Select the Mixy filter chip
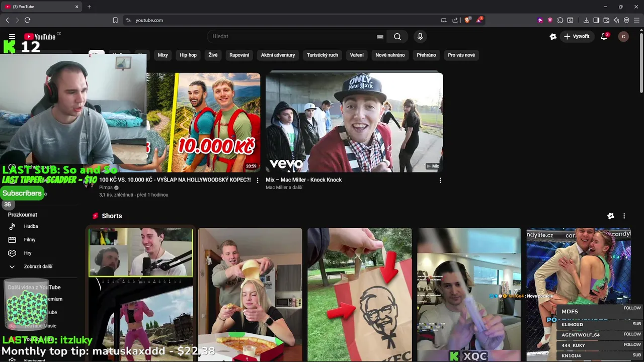644x362 pixels. [x=163, y=55]
